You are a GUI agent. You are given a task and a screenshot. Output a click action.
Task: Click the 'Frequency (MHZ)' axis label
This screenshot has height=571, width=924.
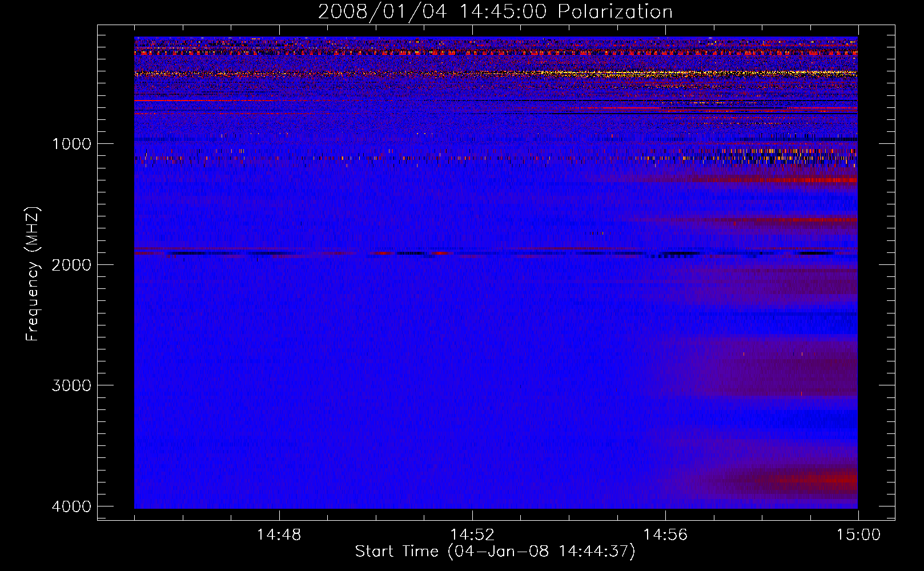tap(33, 274)
